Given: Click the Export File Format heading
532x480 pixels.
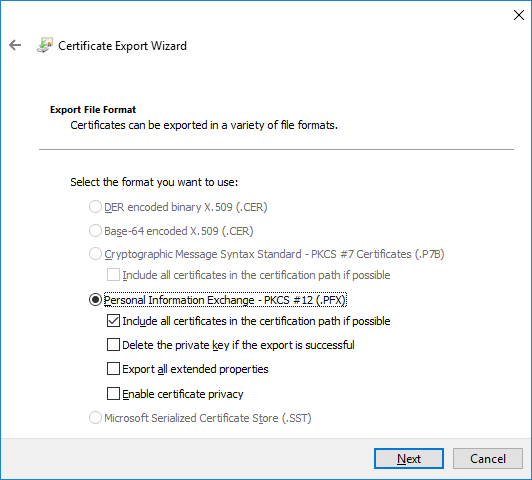Looking at the screenshot, I should [93, 110].
